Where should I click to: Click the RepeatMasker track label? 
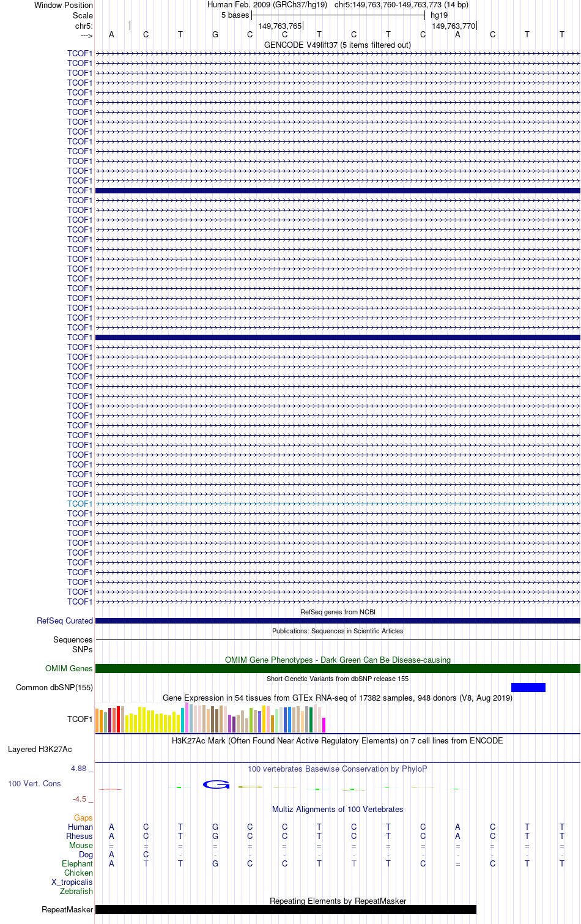coord(67,909)
